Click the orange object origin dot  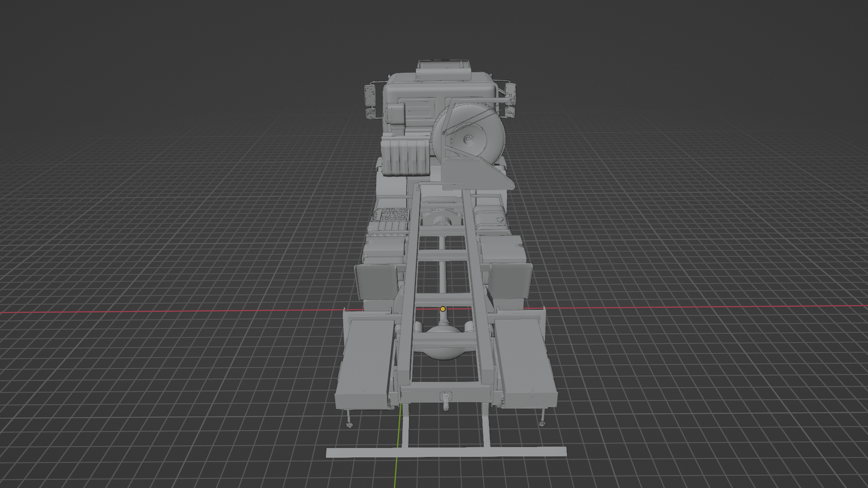tap(443, 309)
